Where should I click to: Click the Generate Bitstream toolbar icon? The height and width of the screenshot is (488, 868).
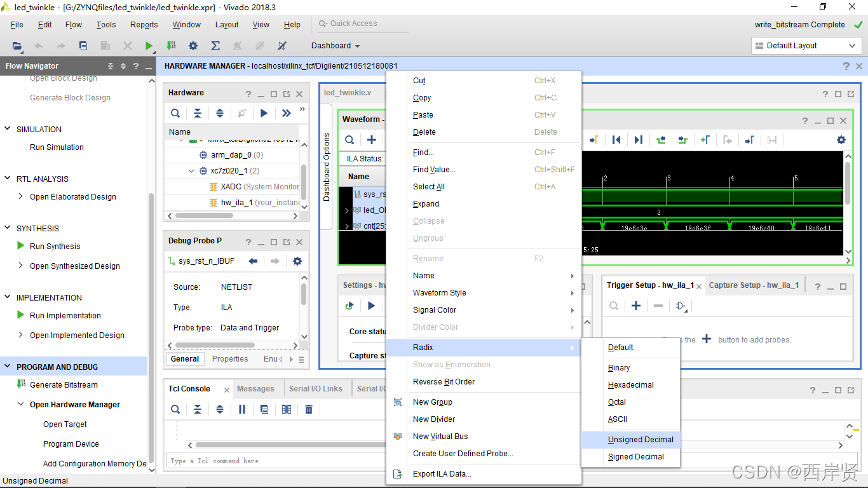(171, 46)
